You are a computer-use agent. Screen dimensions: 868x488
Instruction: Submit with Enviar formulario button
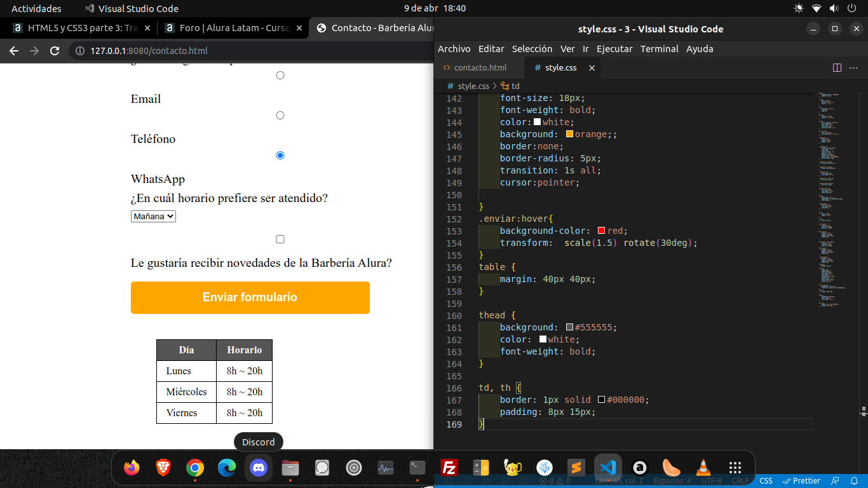(x=250, y=297)
